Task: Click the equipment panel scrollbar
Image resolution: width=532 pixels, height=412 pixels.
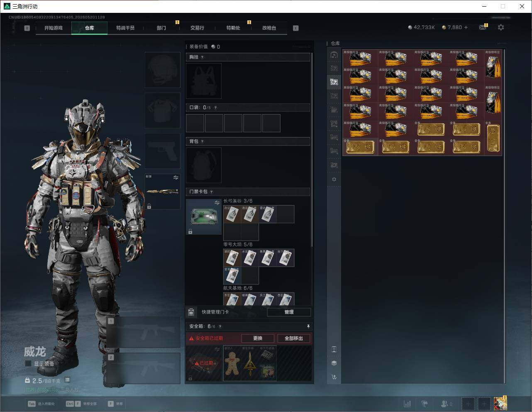Action: click(312, 150)
